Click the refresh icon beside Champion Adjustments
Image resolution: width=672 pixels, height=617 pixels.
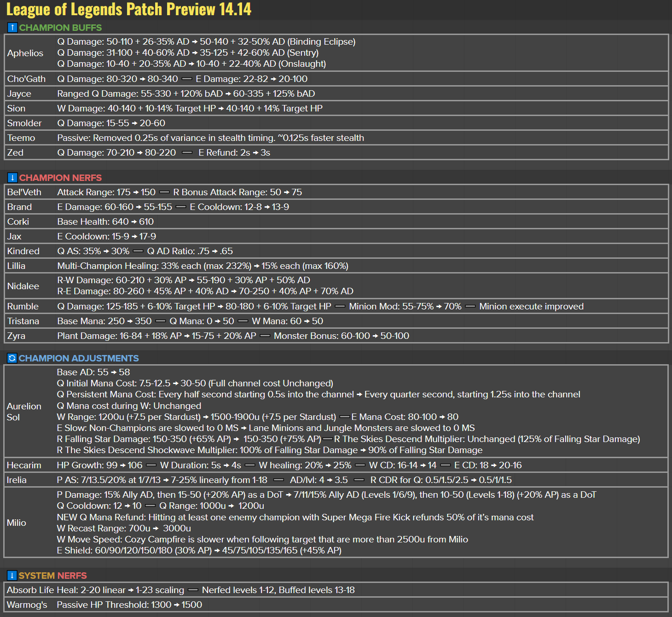pyautogui.click(x=12, y=358)
